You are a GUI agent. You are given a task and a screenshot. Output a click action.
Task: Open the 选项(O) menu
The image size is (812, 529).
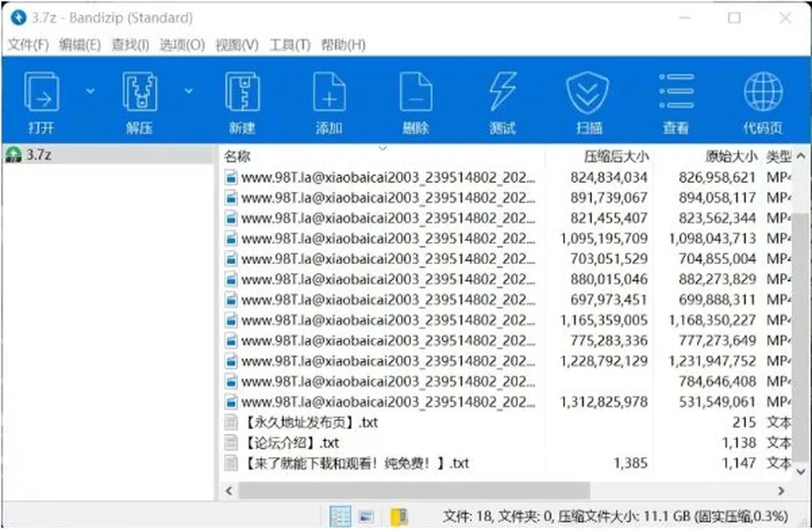coord(183,45)
